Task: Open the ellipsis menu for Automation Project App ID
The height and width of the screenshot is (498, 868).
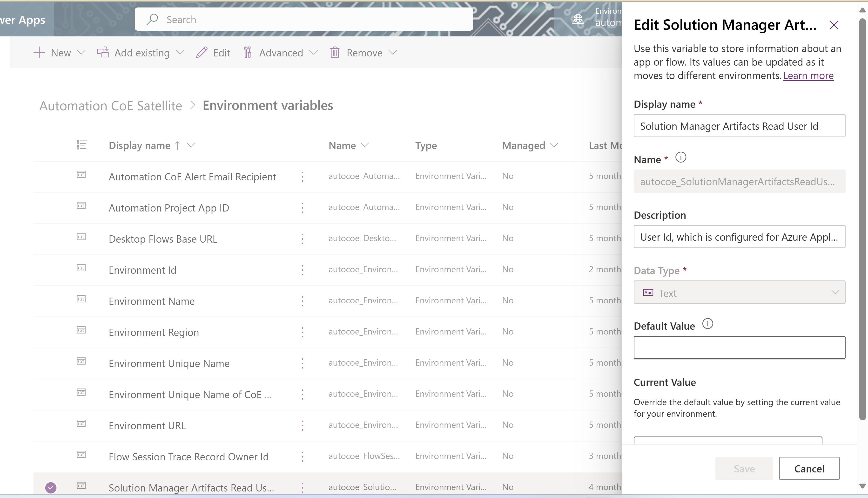Action: 302,208
